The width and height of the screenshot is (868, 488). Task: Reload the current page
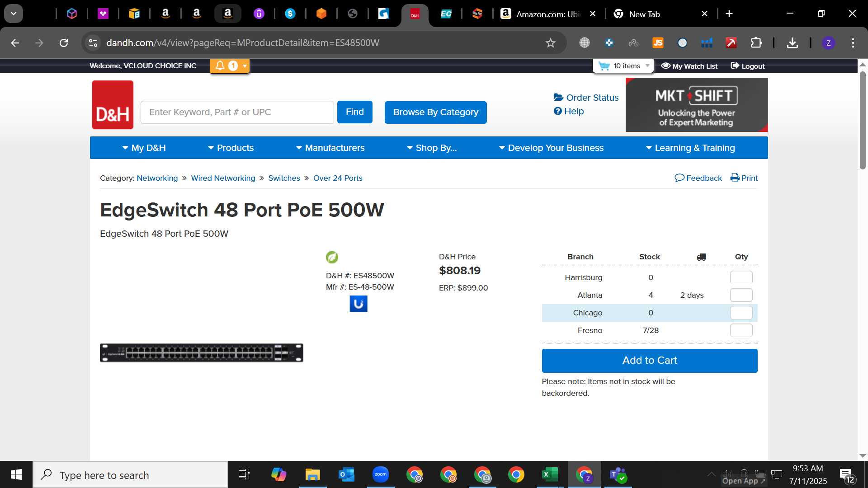point(64,43)
